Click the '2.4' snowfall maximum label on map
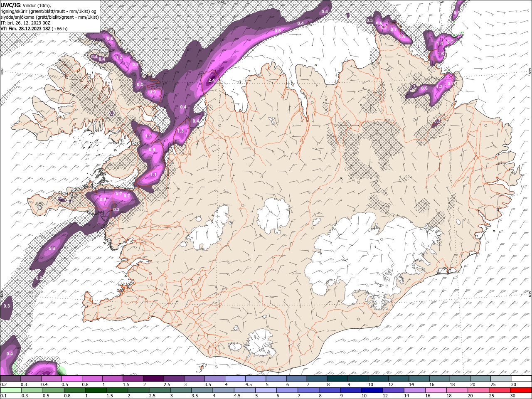532x399 pixels. 212,80
